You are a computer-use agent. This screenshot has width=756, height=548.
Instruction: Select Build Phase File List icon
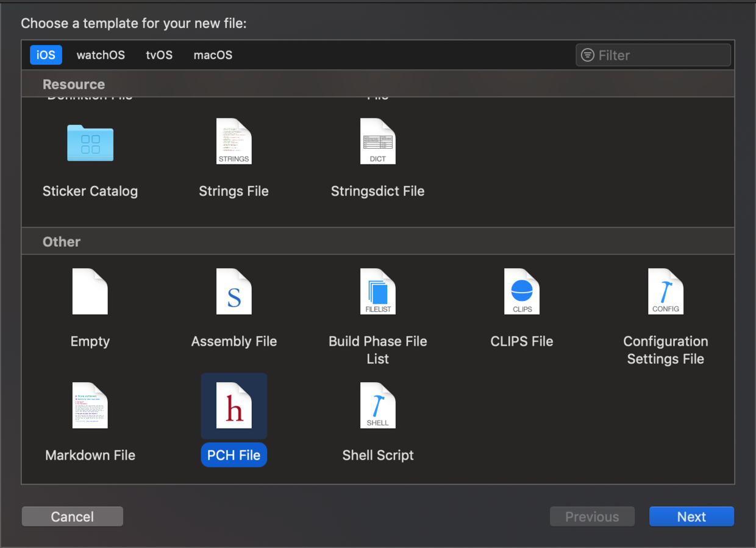pyautogui.click(x=378, y=292)
